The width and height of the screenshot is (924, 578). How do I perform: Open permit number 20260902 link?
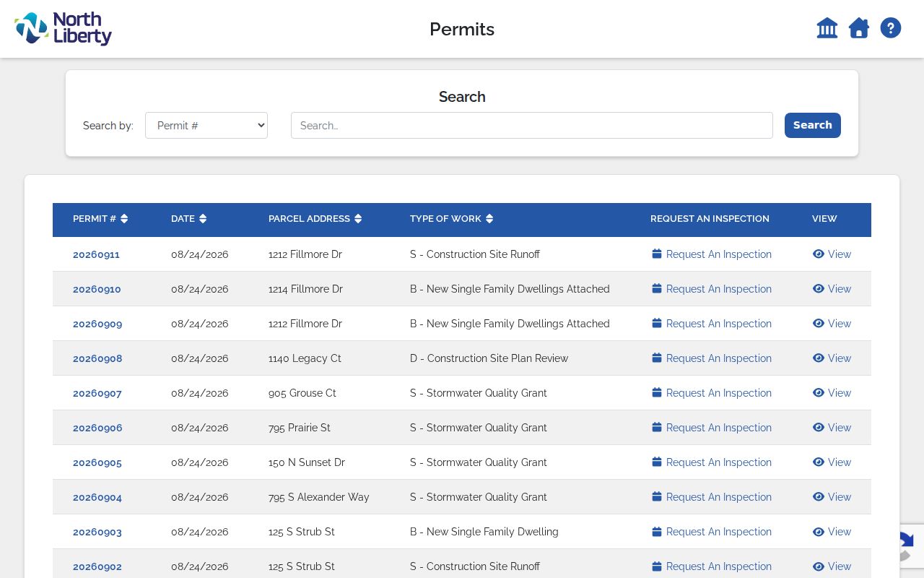[x=97, y=566]
